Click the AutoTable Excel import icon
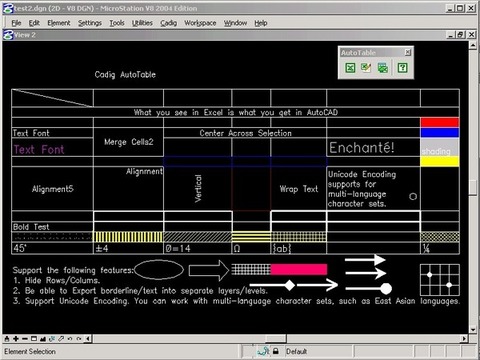 pyautogui.click(x=350, y=68)
